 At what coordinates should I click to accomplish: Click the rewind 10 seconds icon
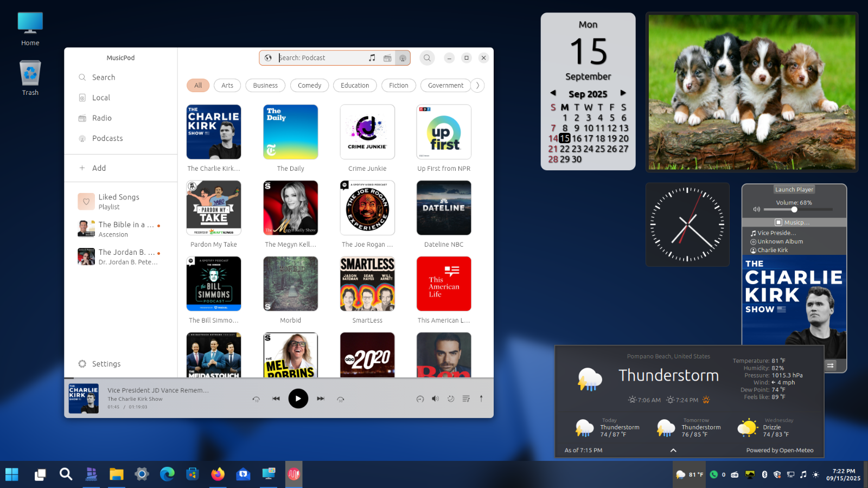tap(256, 399)
